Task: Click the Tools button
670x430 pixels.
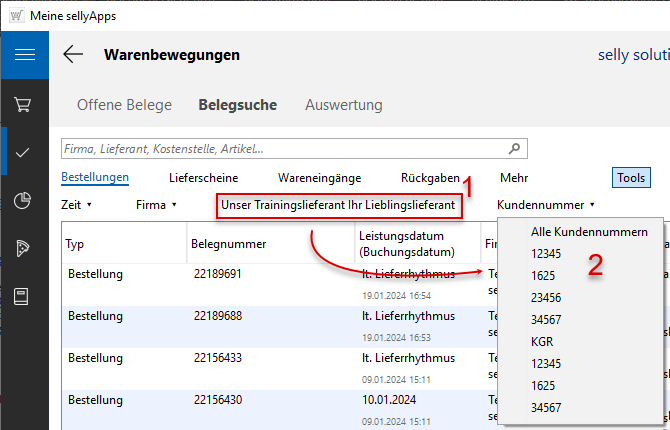Action: pyautogui.click(x=631, y=178)
